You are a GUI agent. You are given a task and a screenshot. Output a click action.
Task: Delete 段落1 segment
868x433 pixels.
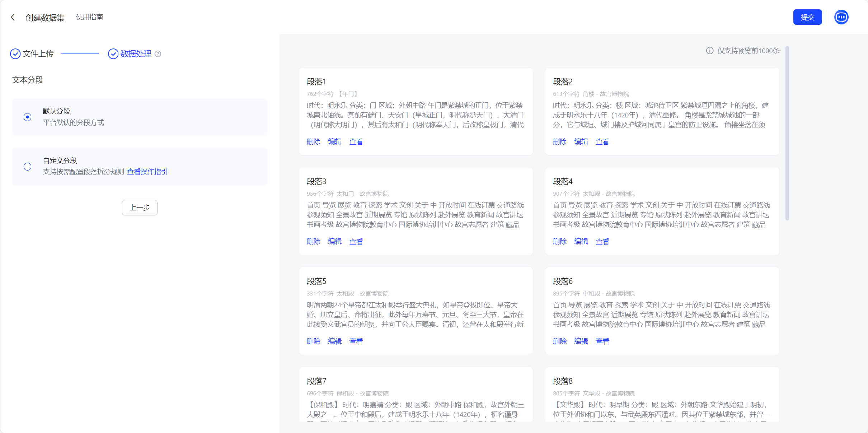(x=313, y=142)
